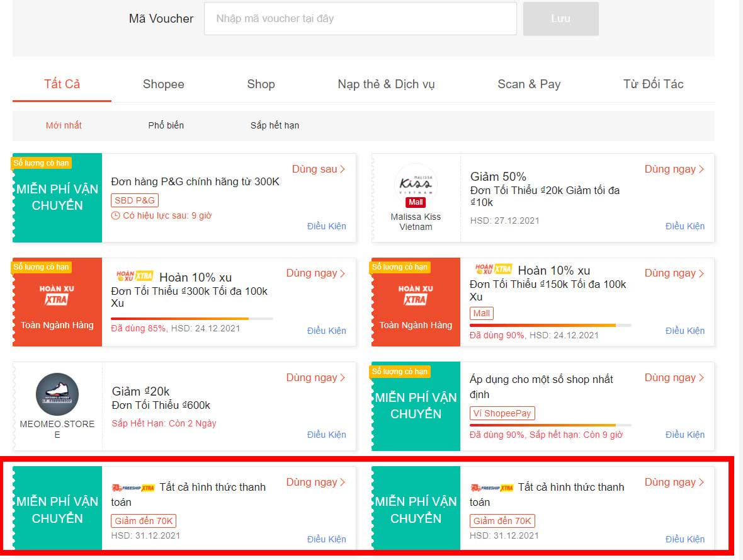Click the 85% used progress bar
Image resolution: width=743 pixels, height=560 pixels.
192,319
